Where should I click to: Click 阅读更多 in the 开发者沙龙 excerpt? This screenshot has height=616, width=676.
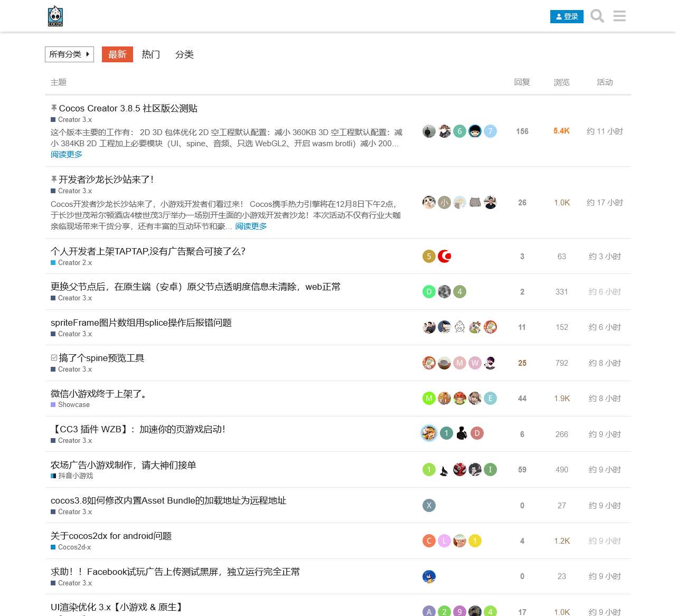tap(251, 226)
